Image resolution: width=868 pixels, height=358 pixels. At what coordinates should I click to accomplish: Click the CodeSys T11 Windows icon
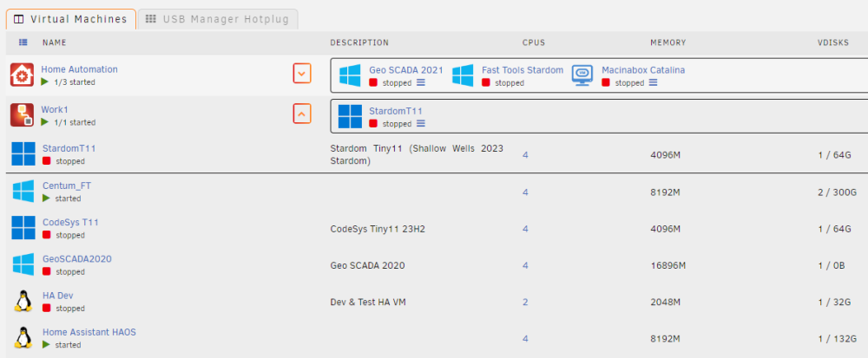click(x=23, y=228)
